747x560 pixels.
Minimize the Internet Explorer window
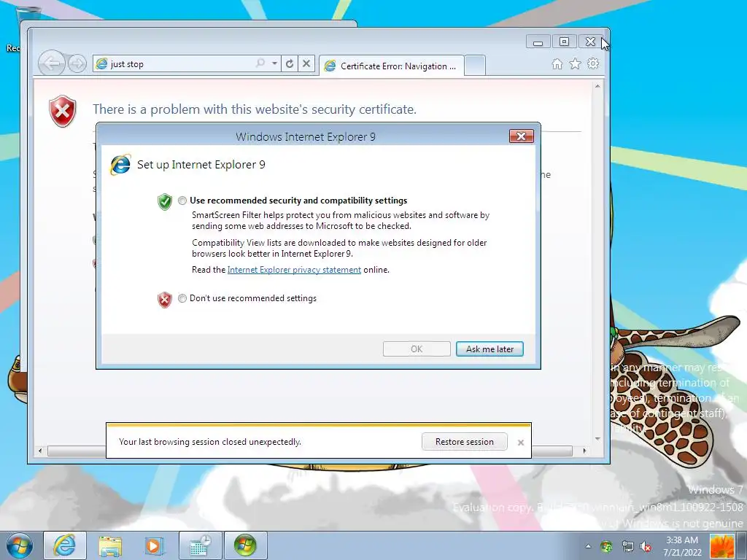[538, 42]
